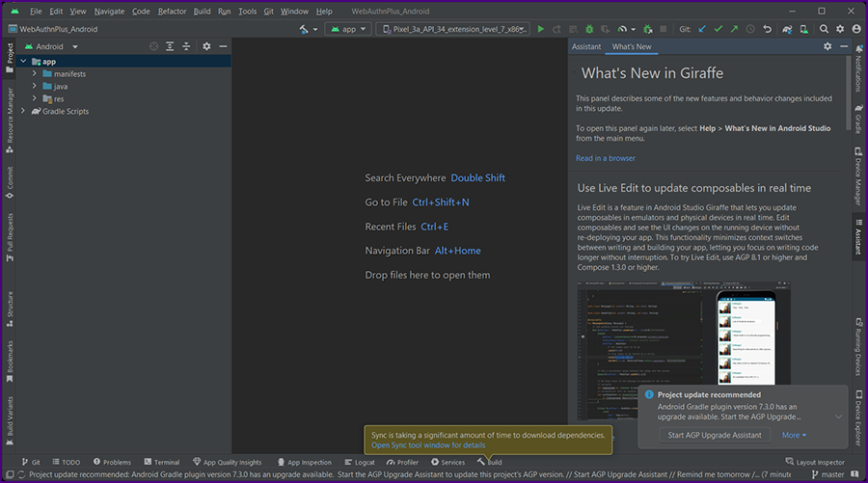Click Start AGP Upgrade Assistant button
Screen dimensions: 868x483
715,435
